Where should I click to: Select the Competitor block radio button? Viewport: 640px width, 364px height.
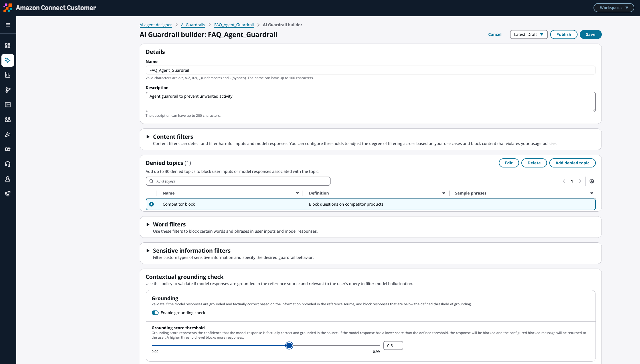pos(151,204)
